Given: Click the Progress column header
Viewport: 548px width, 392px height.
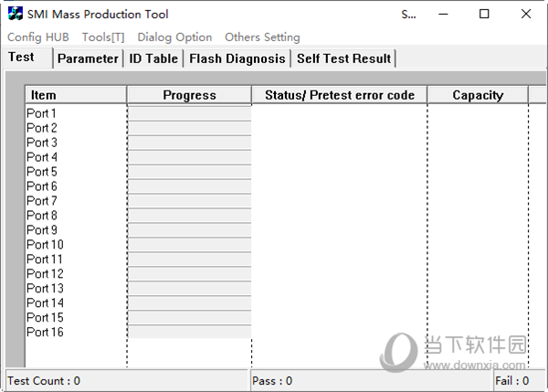Looking at the screenshot, I should [x=189, y=95].
